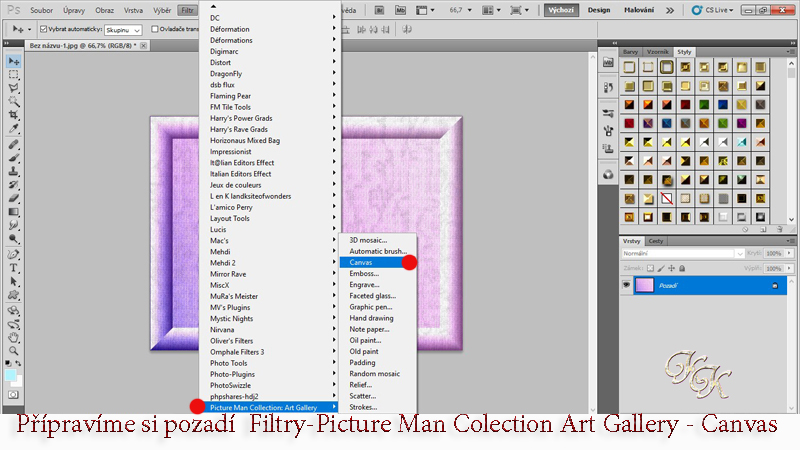The height and width of the screenshot is (450, 800).
Task: Open the 66,7 zoom level dropdown
Action: click(470, 10)
